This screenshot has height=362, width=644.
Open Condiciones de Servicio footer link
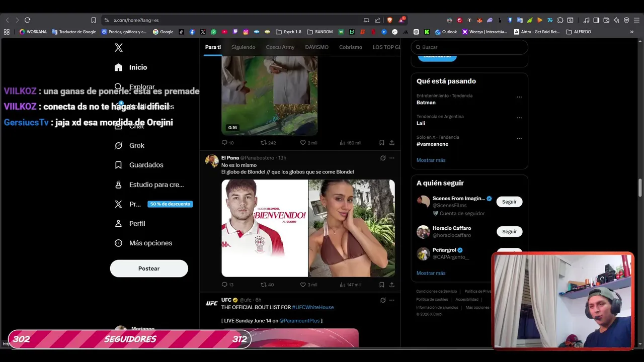point(436,292)
